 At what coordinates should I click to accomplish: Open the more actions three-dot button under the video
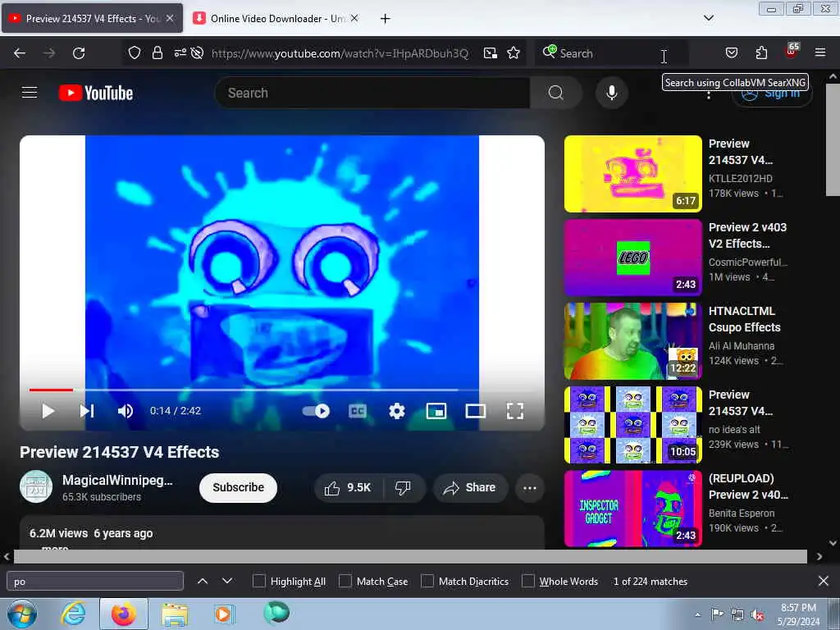click(529, 487)
